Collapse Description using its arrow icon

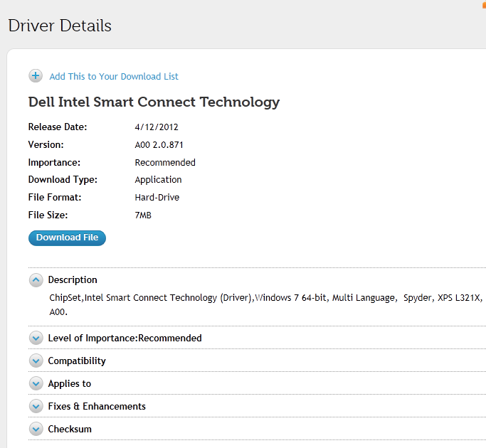coord(36,280)
